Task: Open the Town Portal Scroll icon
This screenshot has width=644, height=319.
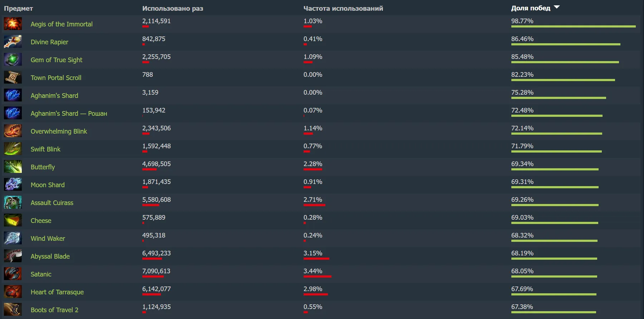Action: coord(13,77)
